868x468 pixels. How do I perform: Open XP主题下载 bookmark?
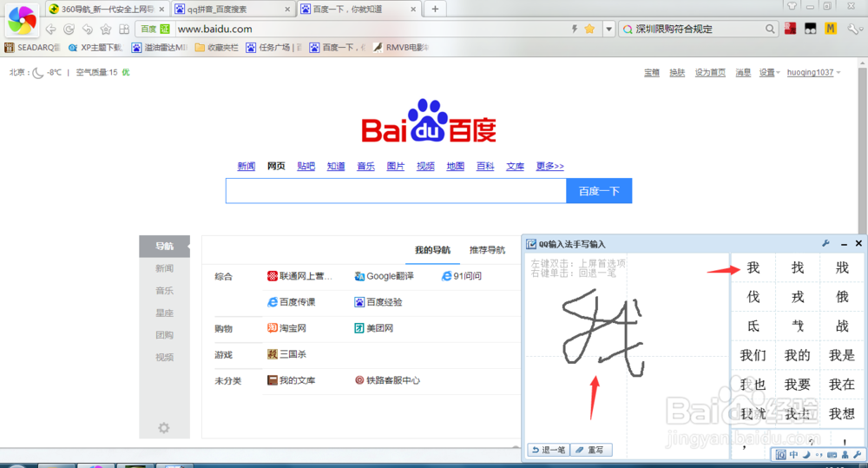click(x=95, y=48)
